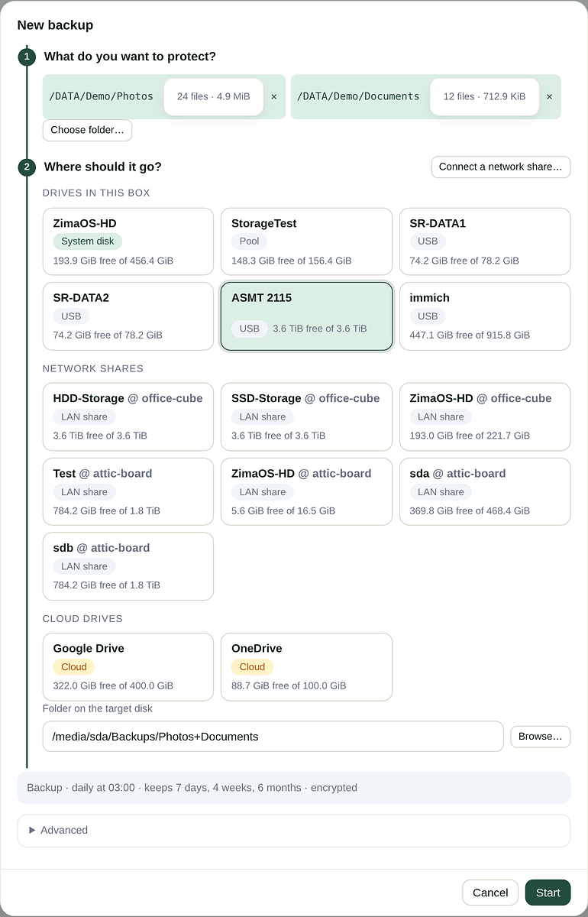This screenshot has height=917, width=588.
Task: Click 'What do you want to protect?' heading
Action: pyautogui.click(x=130, y=57)
